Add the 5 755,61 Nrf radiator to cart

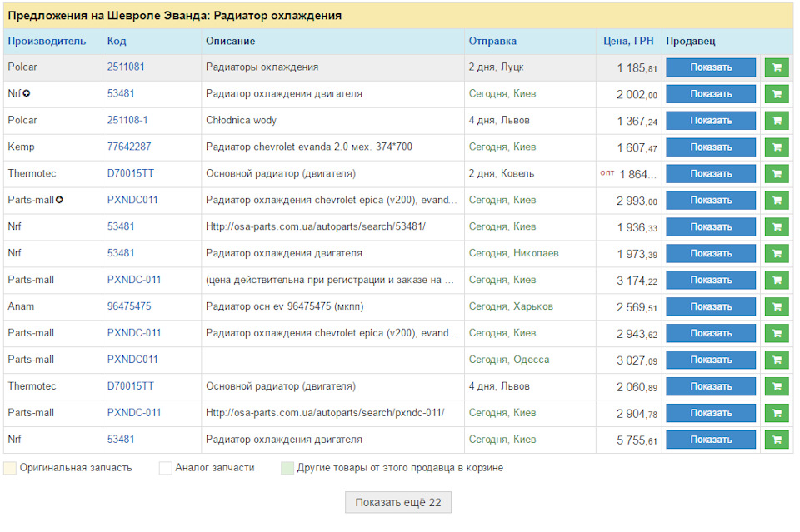[x=777, y=440]
